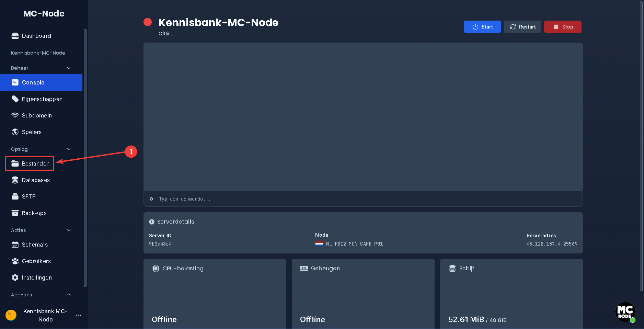Click the Kennisbank-MC-Node sidebar label
Screen dimensions: 644x329
pyautogui.click(x=38, y=53)
